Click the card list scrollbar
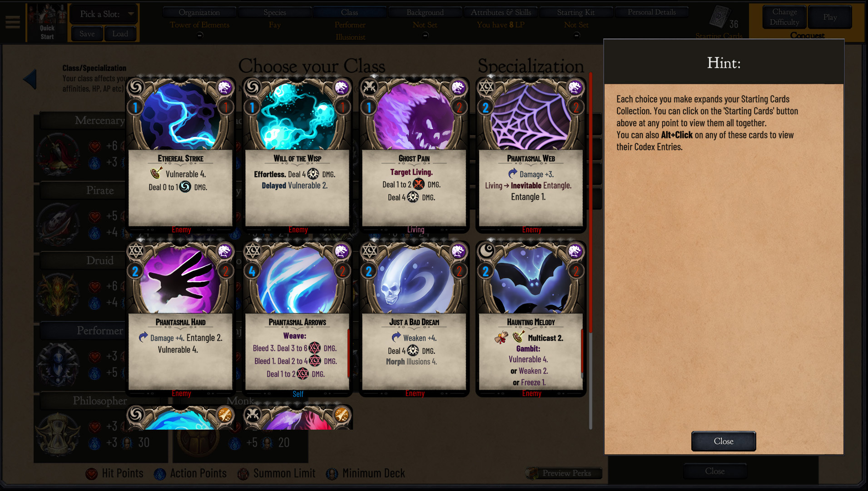This screenshot has height=491, width=868. pyautogui.click(x=590, y=250)
